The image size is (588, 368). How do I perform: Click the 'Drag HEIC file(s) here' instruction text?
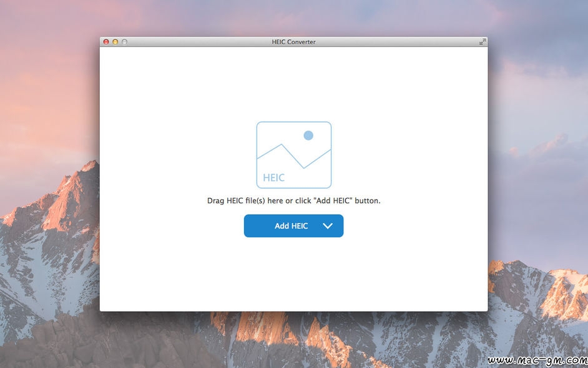(x=293, y=201)
